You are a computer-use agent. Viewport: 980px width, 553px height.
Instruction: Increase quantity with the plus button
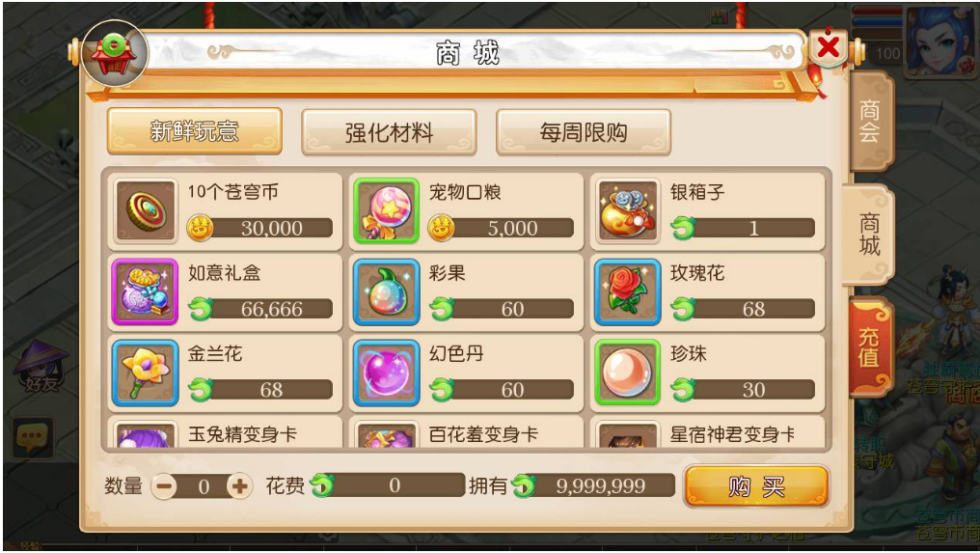click(x=239, y=486)
